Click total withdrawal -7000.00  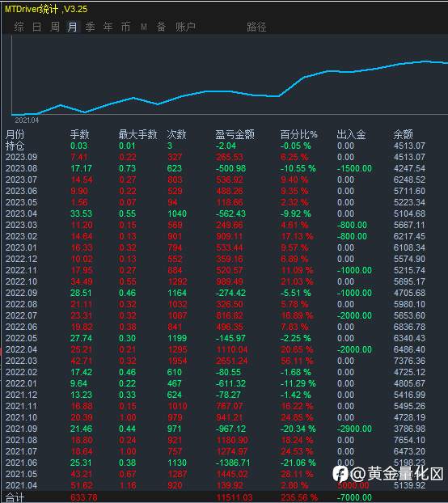[354, 497]
